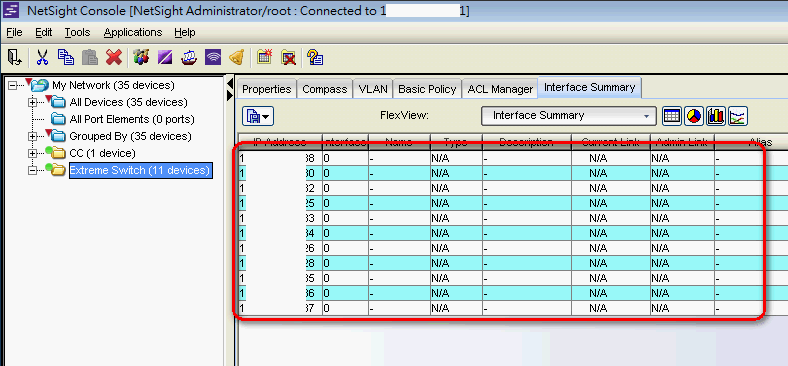
Task: Click the greyed Paste clipboard icon
Action: tap(90, 57)
